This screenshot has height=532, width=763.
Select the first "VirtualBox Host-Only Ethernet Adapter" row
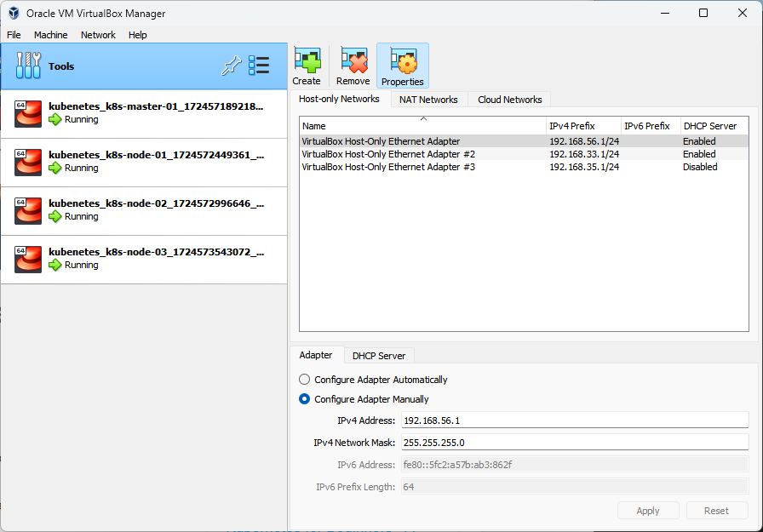pos(524,141)
